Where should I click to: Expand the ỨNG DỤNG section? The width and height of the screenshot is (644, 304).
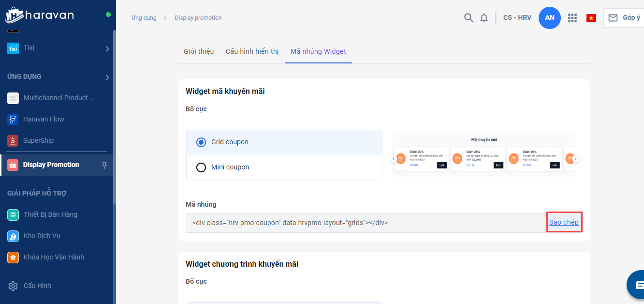click(x=107, y=77)
